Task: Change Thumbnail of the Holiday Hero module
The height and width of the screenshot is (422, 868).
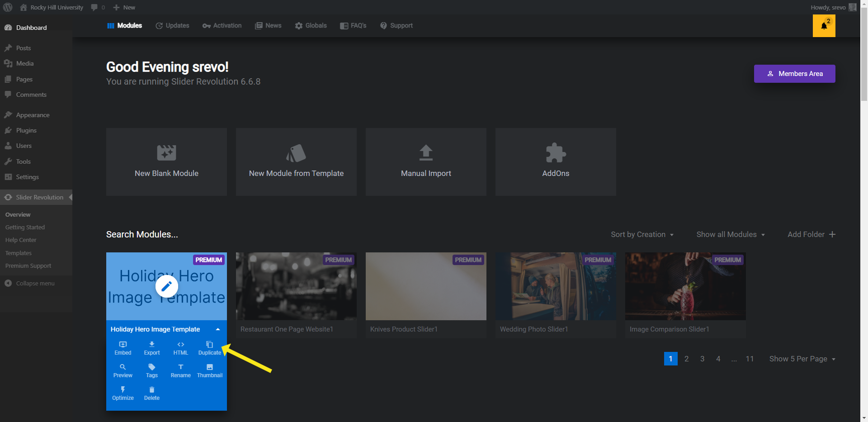Action: pos(210,371)
